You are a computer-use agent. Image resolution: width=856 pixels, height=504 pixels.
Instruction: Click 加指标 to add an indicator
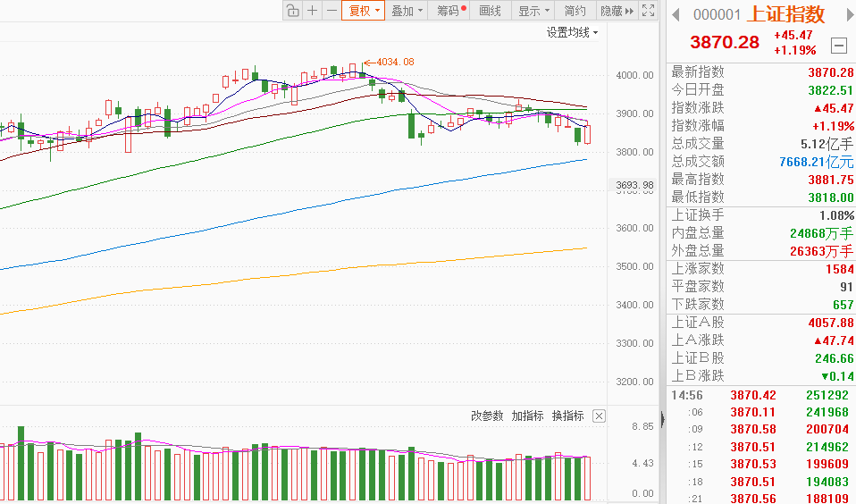(527, 416)
